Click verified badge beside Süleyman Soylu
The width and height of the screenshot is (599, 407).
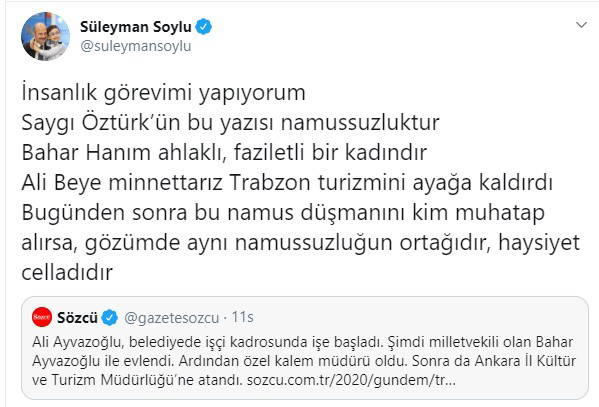click(x=204, y=27)
